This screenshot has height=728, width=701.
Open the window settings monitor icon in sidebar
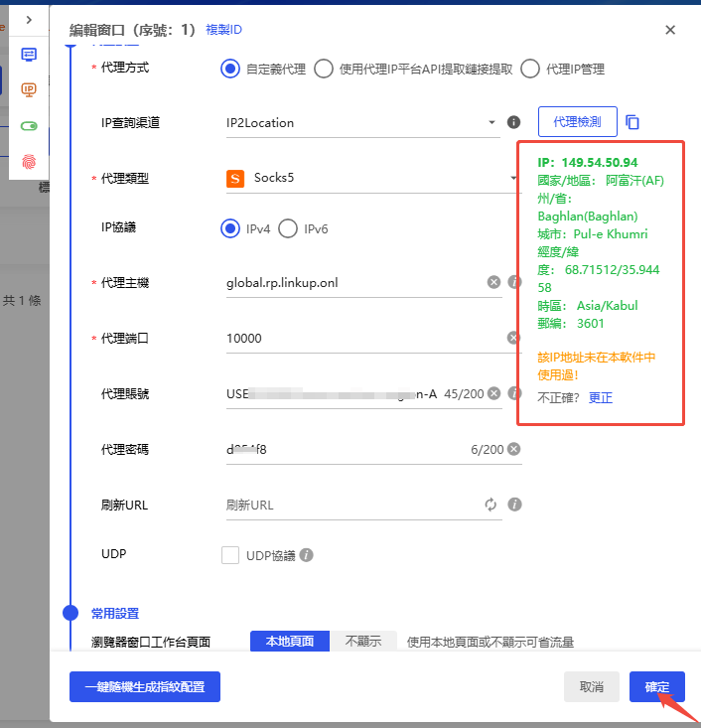coord(29,55)
